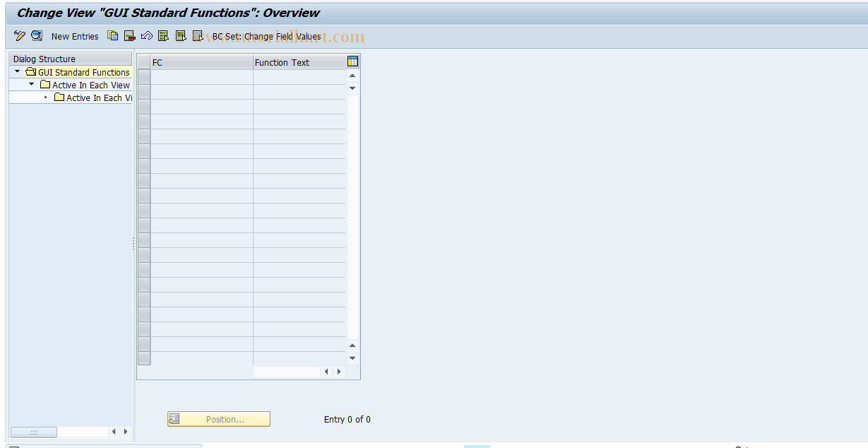Collapse the GUI Standard Functions node
Screen dimensions: 868x448
[x=17, y=72]
